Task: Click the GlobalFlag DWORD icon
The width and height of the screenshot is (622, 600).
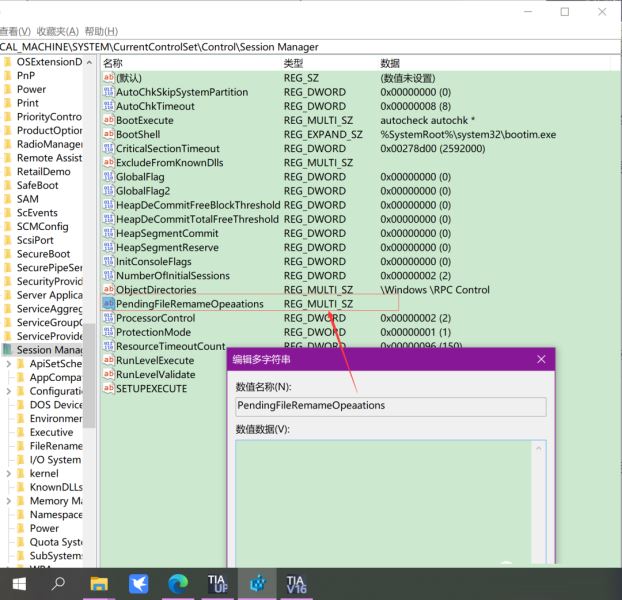Action: coord(108,176)
